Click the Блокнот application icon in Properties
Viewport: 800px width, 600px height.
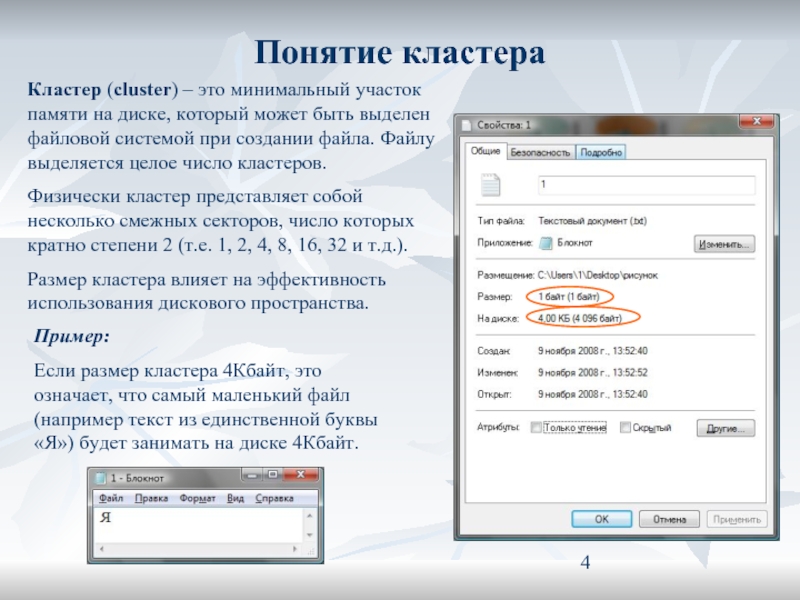click(545, 243)
